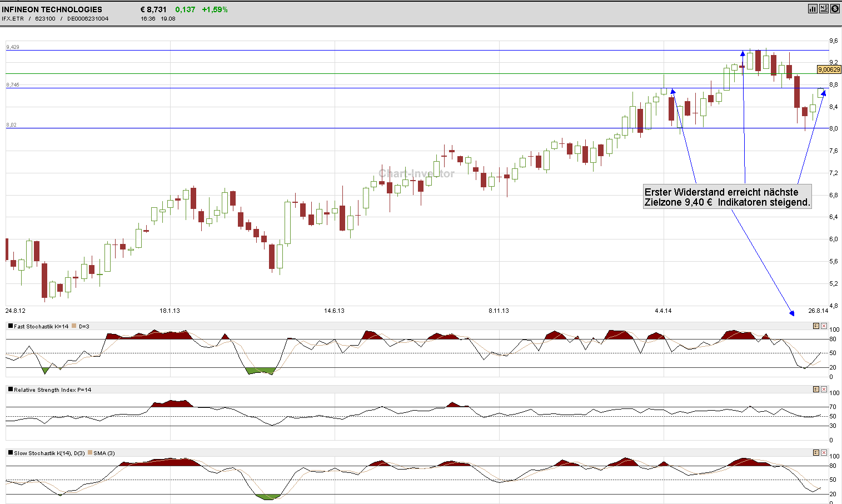Toggle the D=3 legend marker on Fast Stochastik

pyautogui.click(x=73, y=326)
